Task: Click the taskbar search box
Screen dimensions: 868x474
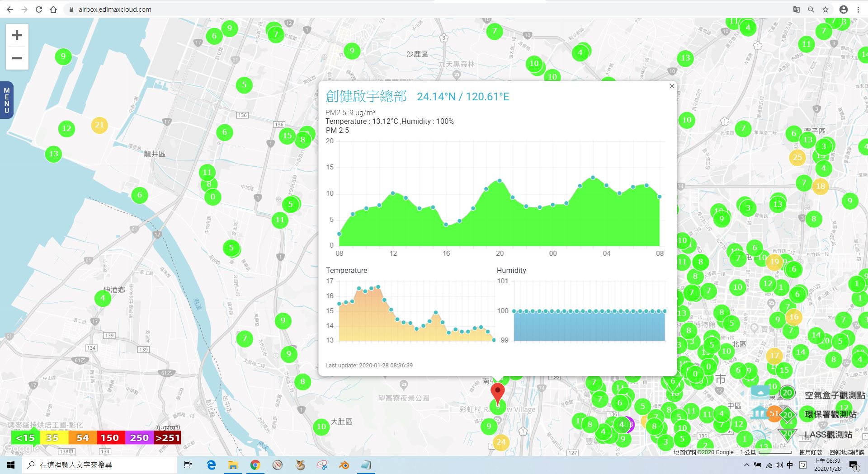Action: pyautogui.click(x=99, y=465)
